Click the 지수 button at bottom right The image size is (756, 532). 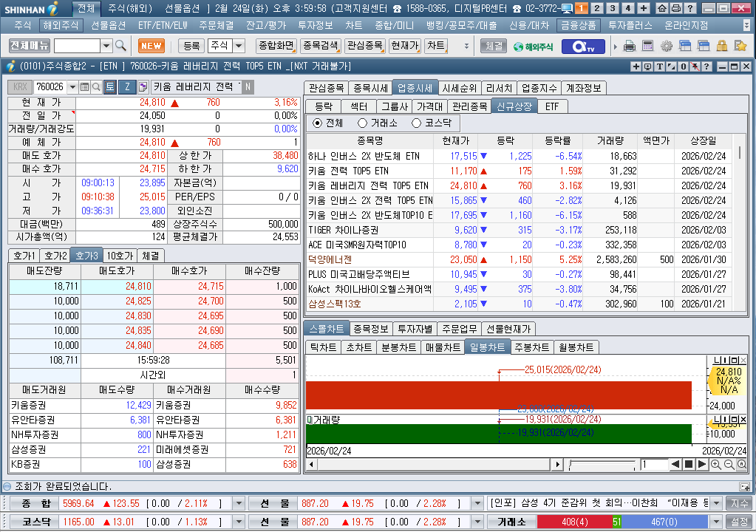739,504
